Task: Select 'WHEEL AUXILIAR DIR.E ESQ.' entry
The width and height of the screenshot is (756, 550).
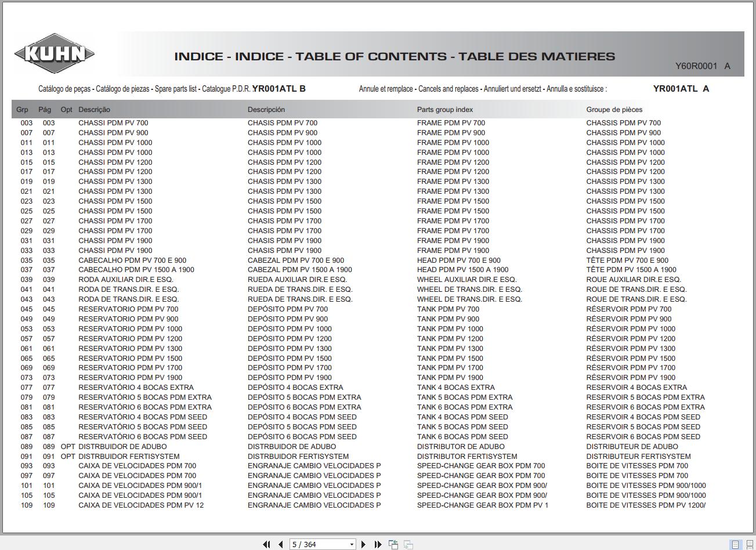Action: coord(467,280)
